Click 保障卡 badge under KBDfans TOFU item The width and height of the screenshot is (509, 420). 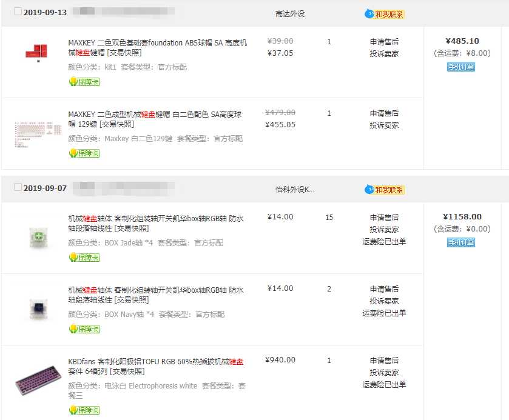(x=84, y=410)
